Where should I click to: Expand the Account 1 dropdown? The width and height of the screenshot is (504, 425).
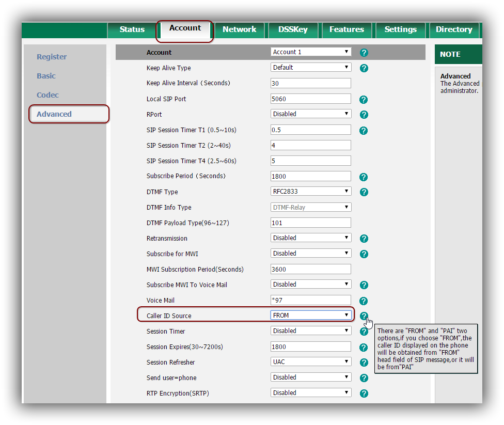click(311, 52)
